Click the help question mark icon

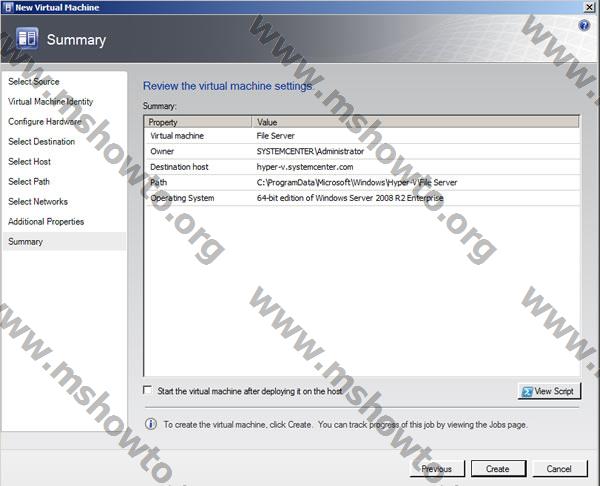click(x=584, y=26)
